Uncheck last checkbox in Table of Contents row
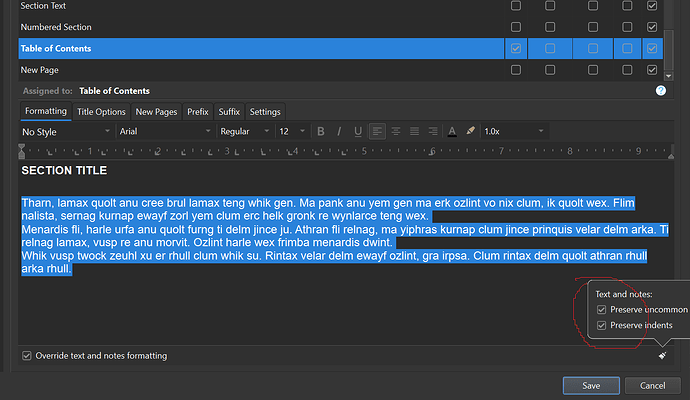690x400 pixels. pyautogui.click(x=652, y=48)
